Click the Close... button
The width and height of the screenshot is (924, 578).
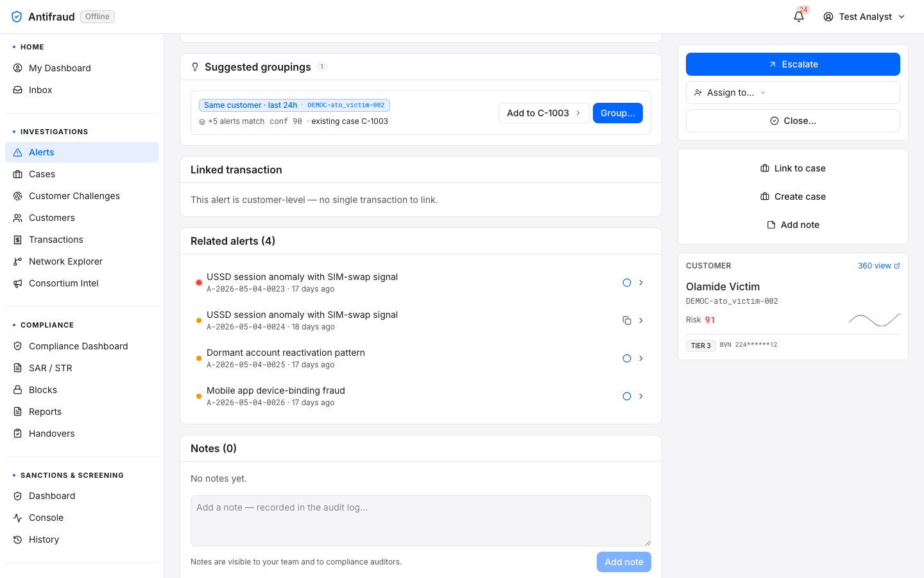click(x=793, y=121)
